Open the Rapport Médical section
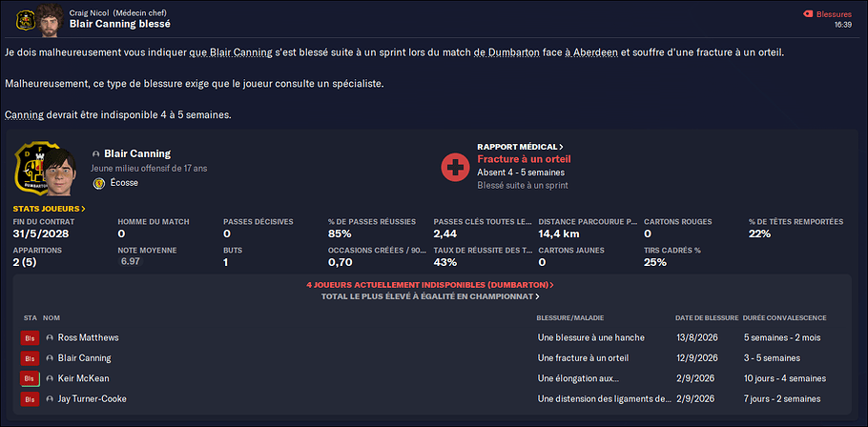Image resolution: width=868 pixels, height=427 pixels. [521, 147]
